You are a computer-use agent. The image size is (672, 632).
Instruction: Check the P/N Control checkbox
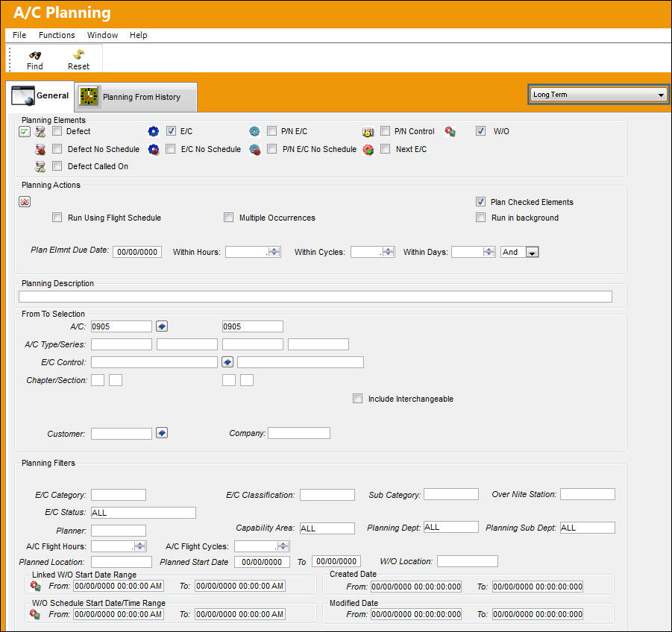coord(386,131)
